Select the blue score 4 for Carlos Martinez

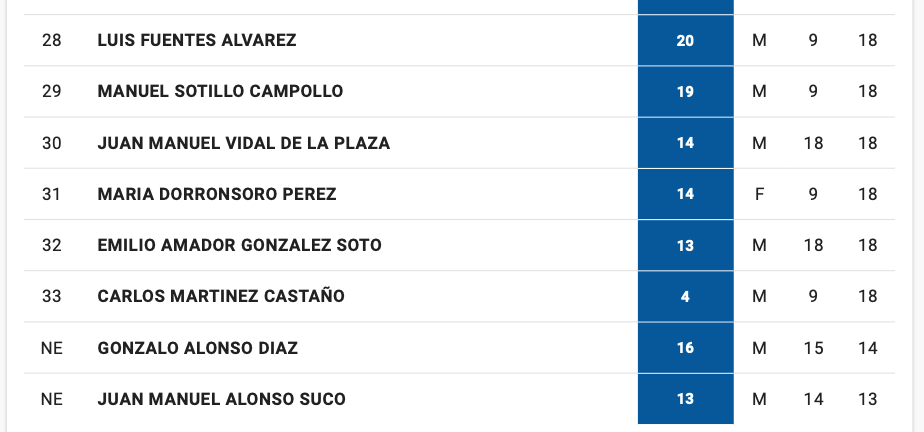(x=685, y=297)
